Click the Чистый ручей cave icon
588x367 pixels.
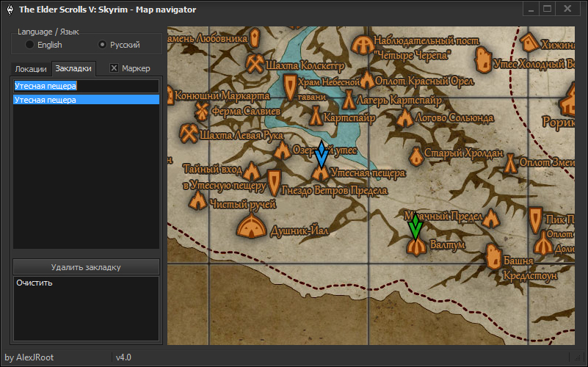click(x=197, y=200)
